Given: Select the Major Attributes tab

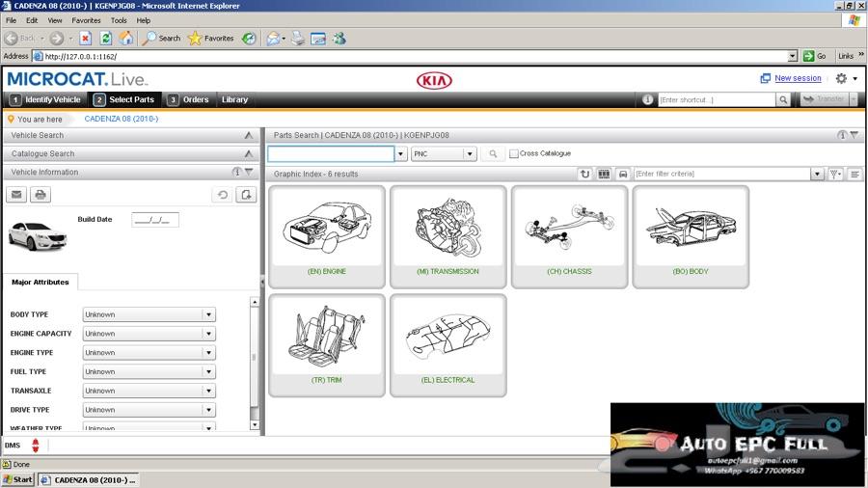Looking at the screenshot, I should pyautogui.click(x=41, y=283).
